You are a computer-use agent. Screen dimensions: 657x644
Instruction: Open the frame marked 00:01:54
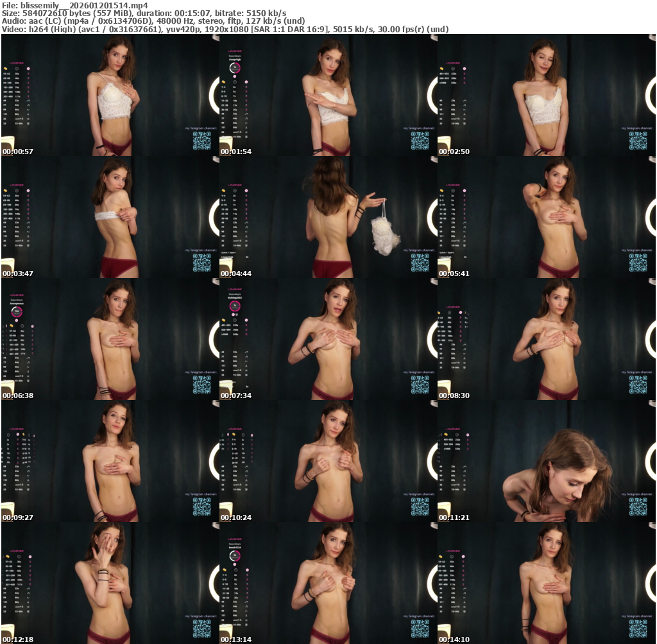[x=328, y=95]
